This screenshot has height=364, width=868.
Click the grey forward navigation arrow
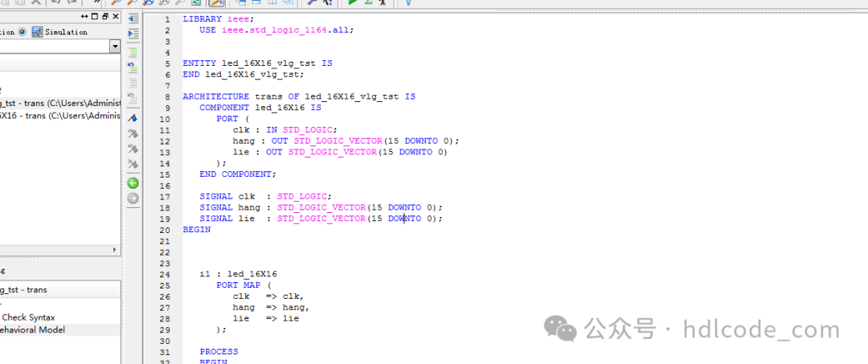click(133, 198)
